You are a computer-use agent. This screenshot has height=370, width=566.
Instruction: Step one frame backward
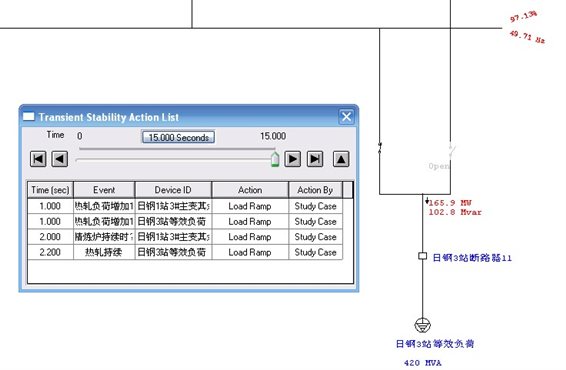60,159
